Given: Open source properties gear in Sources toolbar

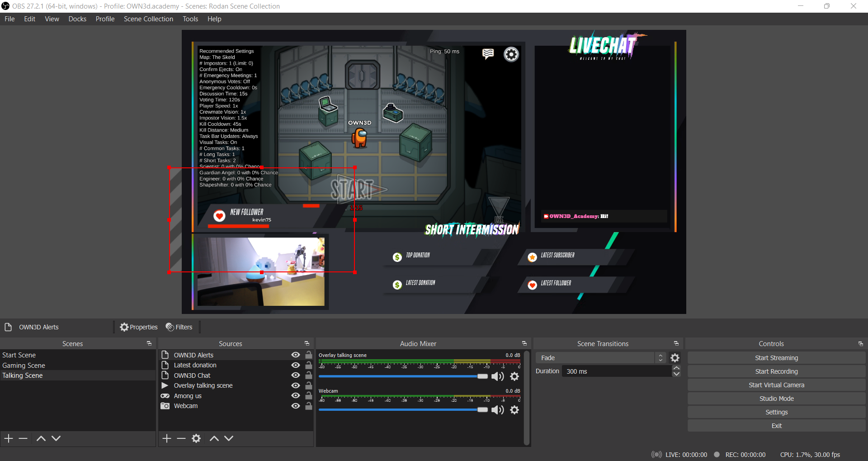Looking at the screenshot, I should click(x=196, y=438).
